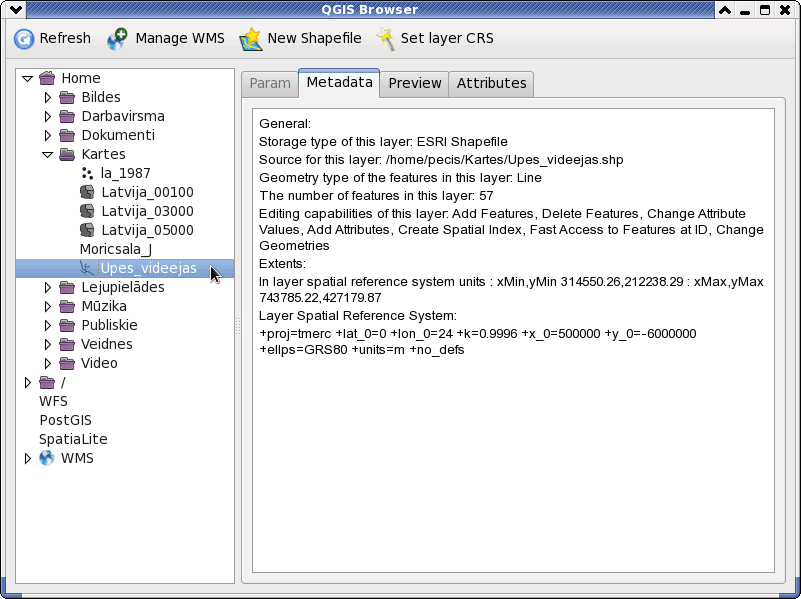Click the New Shapefile star icon

pos(251,39)
